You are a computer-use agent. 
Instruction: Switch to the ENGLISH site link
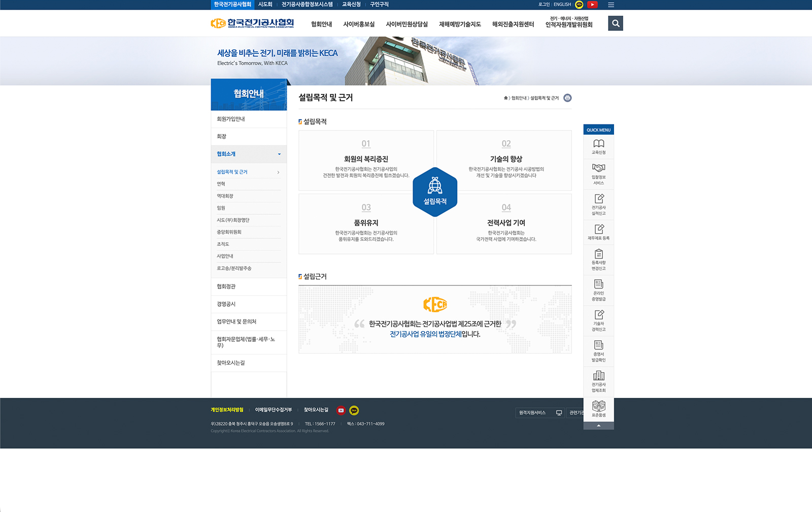coord(562,5)
